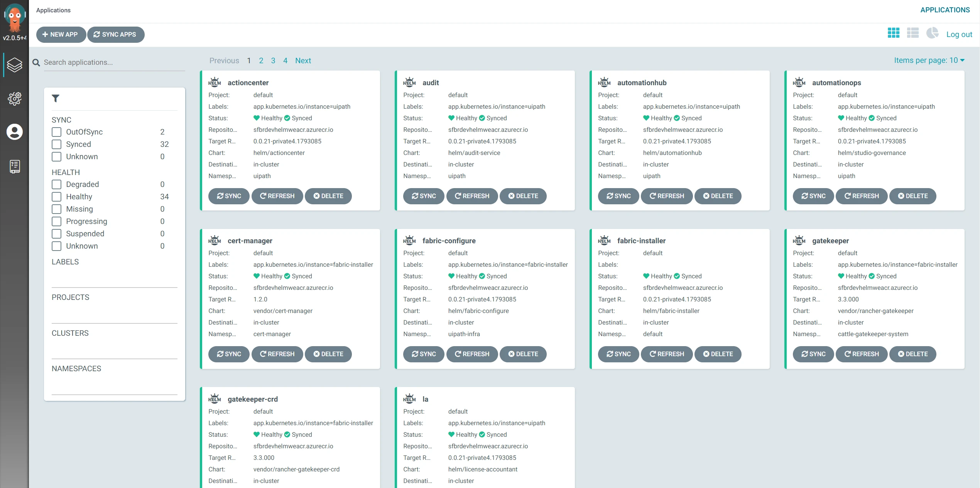Image resolution: width=980 pixels, height=488 pixels.
Task: Refresh the automationhub application
Action: coord(667,196)
